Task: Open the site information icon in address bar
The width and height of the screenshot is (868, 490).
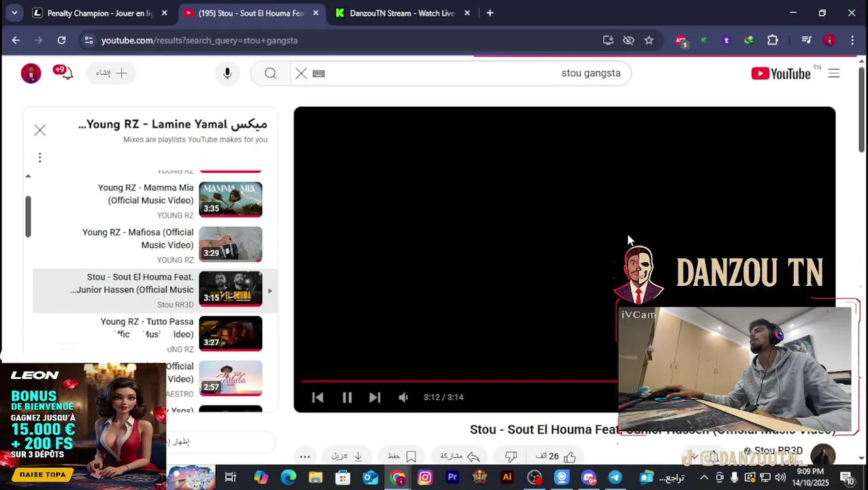Action: tap(89, 40)
